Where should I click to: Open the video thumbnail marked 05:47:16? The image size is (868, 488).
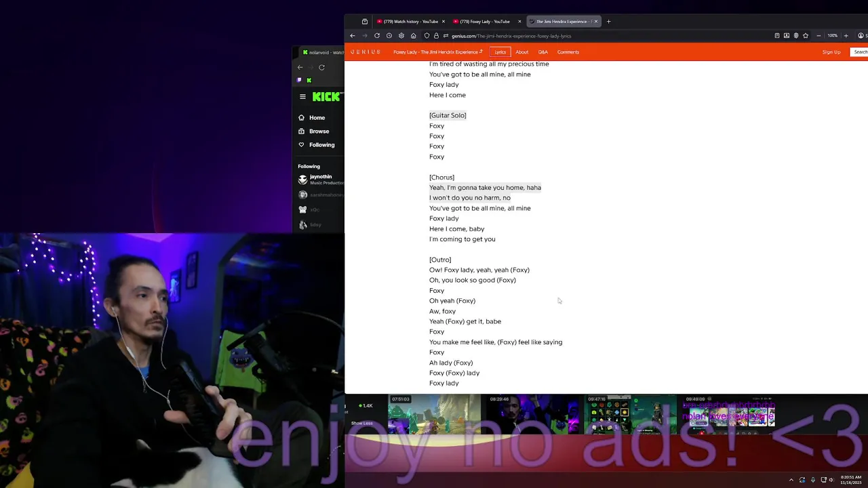(x=631, y=415)
